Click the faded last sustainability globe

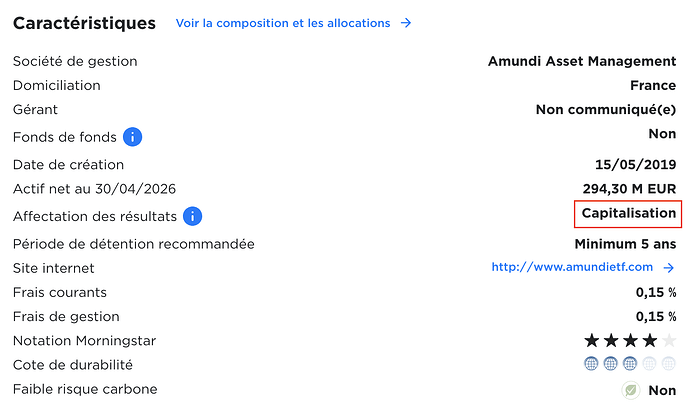pyautogui.click(x=668, y=364)
